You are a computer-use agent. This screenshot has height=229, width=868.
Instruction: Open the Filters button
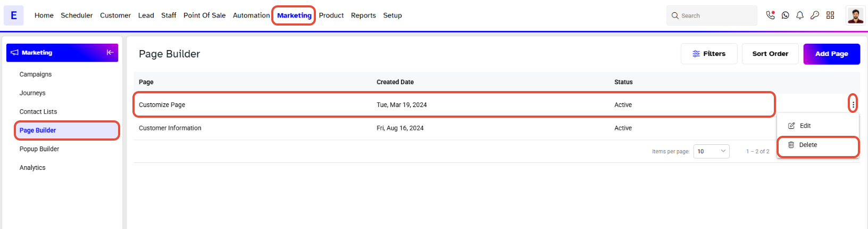pyautogui.click(x=709, y=54)
